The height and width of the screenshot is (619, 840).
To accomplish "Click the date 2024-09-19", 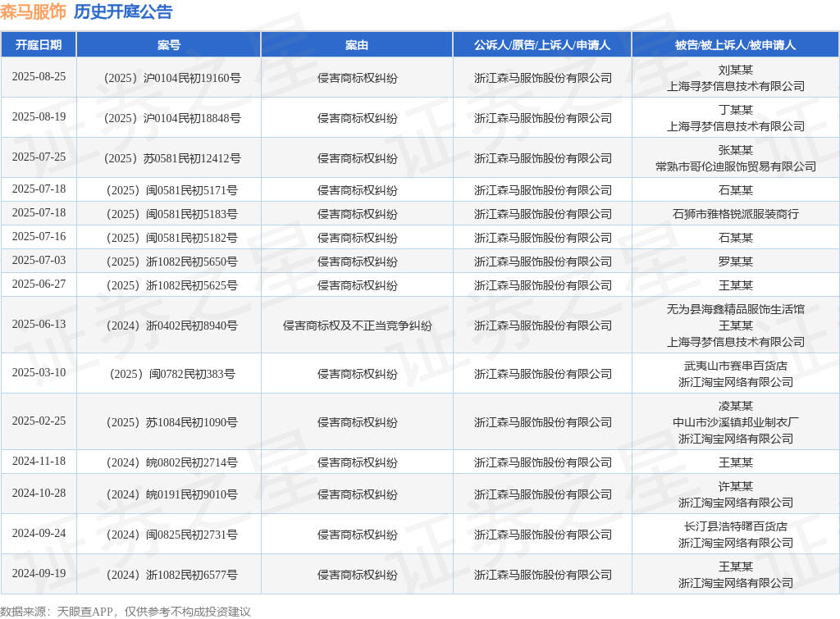I will [39, 573].
